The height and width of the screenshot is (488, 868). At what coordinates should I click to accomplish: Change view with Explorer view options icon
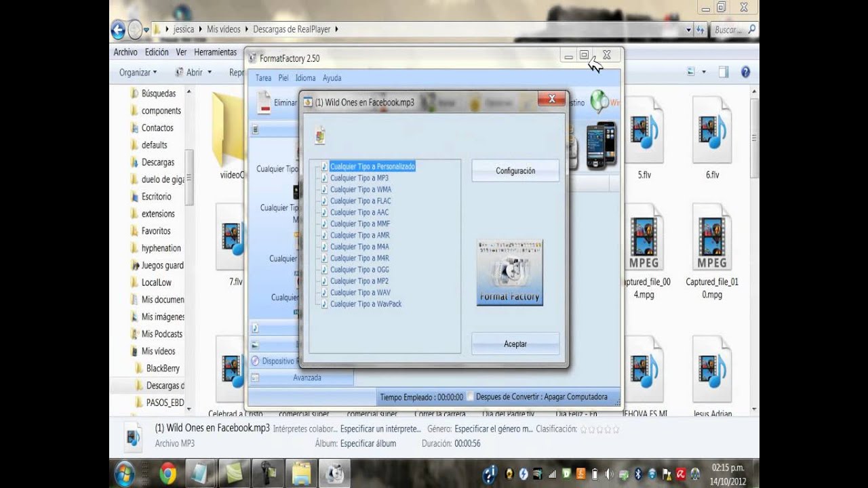691,72
